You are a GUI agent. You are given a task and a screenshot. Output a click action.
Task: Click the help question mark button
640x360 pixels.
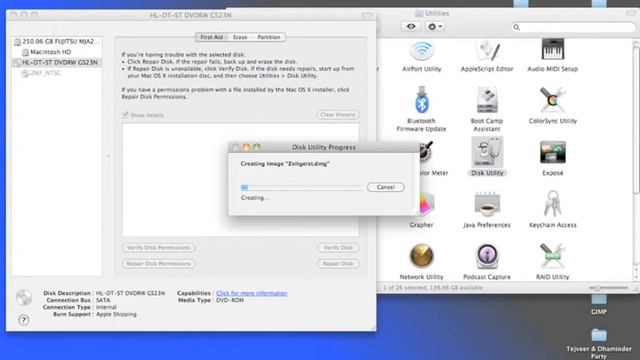pyautogui.click(x=24, y=320)
